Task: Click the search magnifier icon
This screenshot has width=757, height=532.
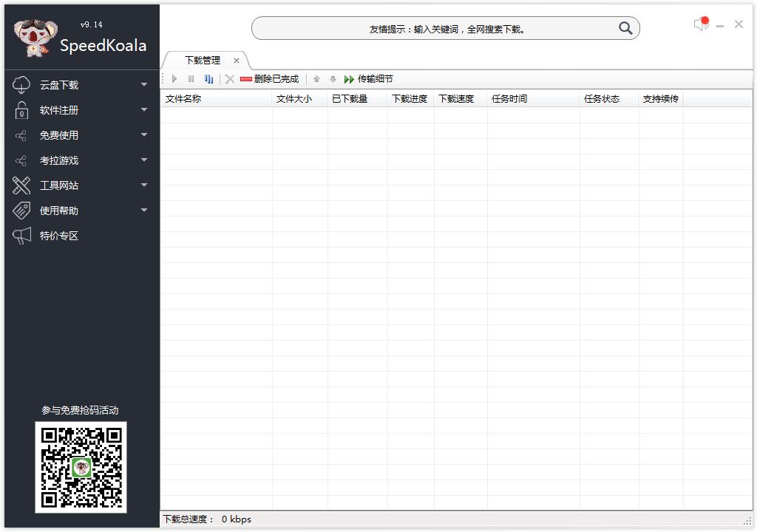Action: [x=625, y=27]
